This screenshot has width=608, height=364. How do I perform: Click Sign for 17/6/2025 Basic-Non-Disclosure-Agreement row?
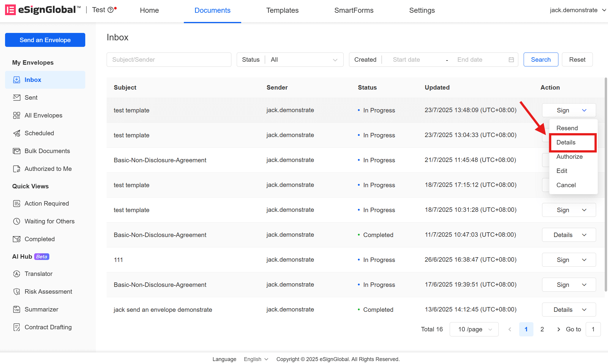coord(563,285)
